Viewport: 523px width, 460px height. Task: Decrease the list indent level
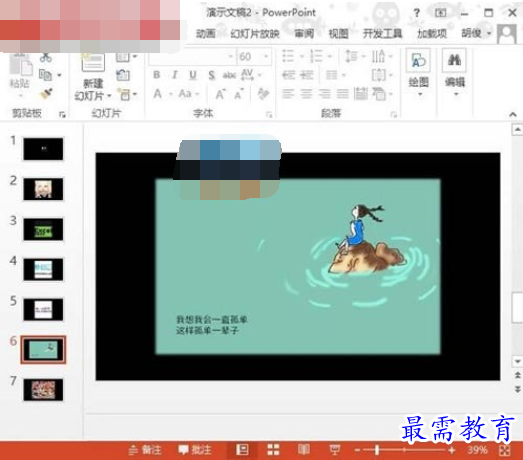289,75
